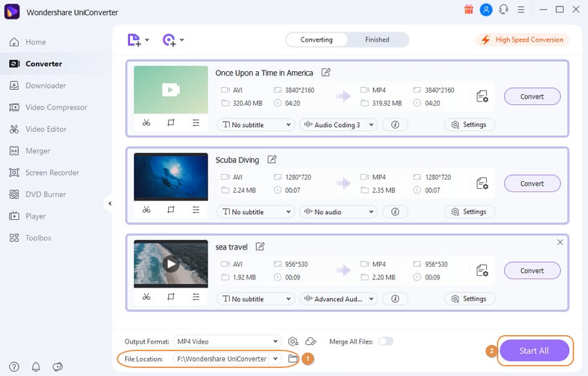Open the file location folder icon

tap(293, 359)
